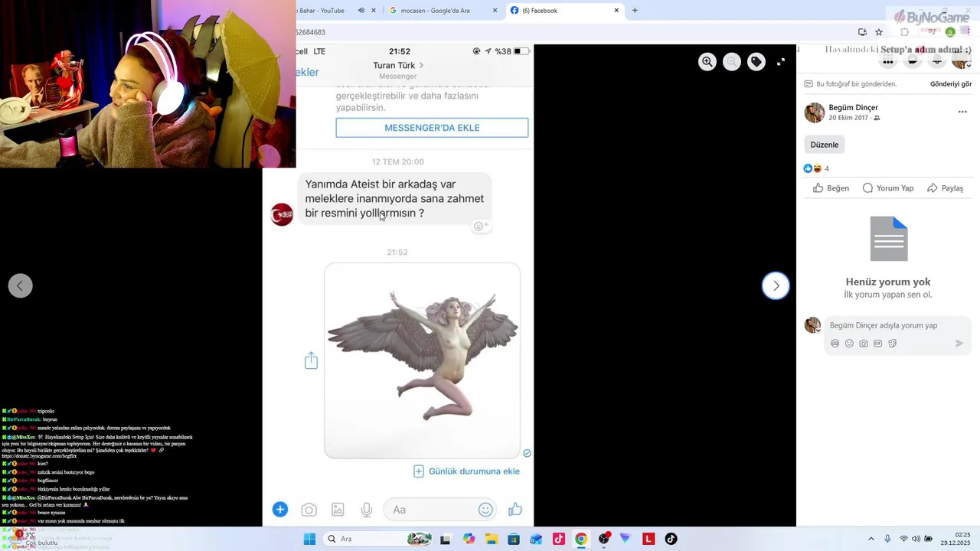Open File Explorer from the taskbar
Image resolution: width=980 pixels, height=551 pixels.
[492, 539]
